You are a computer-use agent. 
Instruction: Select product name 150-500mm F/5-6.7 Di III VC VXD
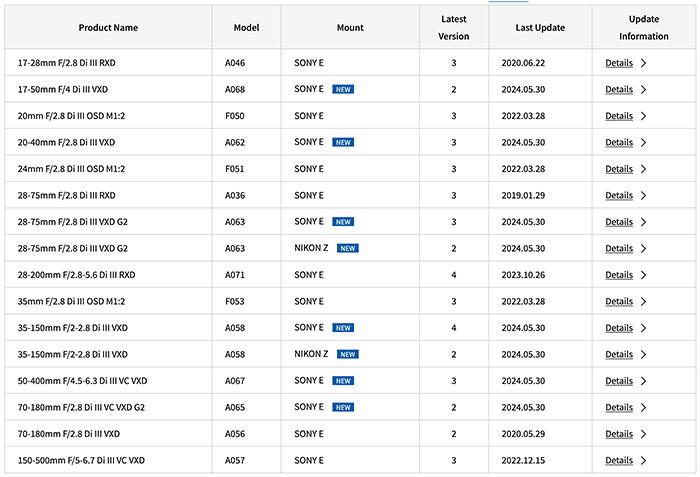coord(81,460)
